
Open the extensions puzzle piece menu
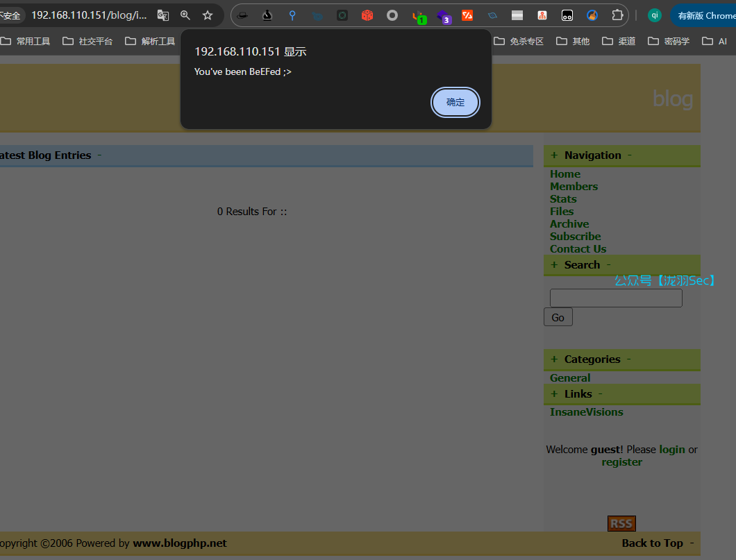pyautogui.click(x=617, y=15)
